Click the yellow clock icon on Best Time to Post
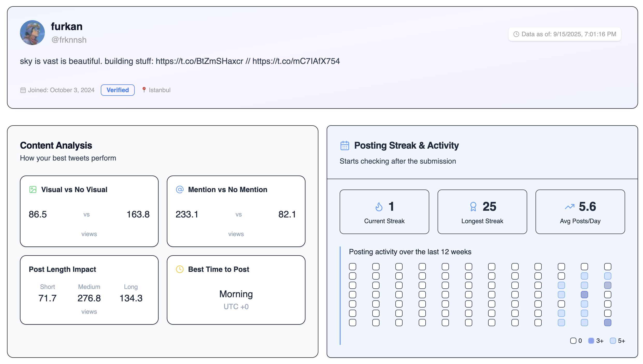Screen dimensions: 643x364 (180, 269)
